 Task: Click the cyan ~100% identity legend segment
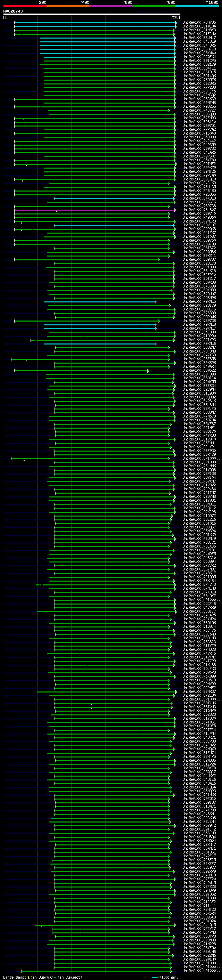[x=197, y=6]
